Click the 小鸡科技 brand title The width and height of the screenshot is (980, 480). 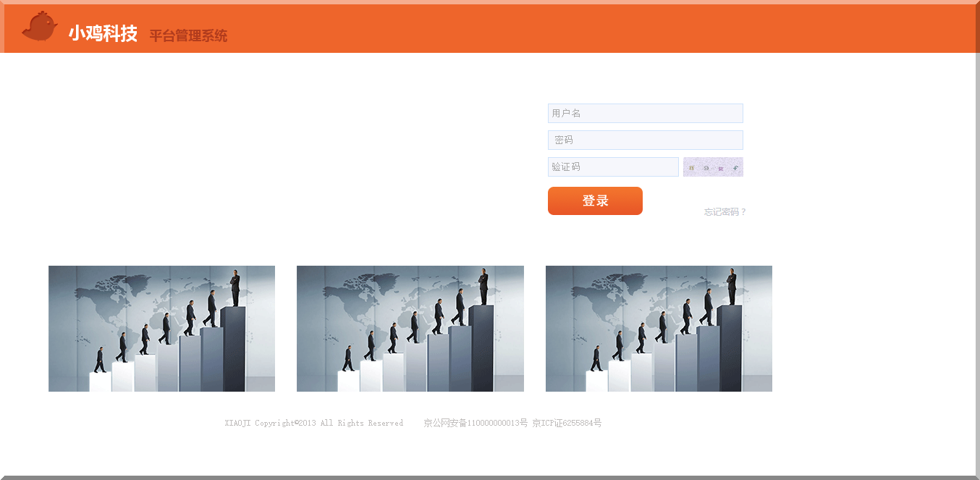tap(103, 33)
